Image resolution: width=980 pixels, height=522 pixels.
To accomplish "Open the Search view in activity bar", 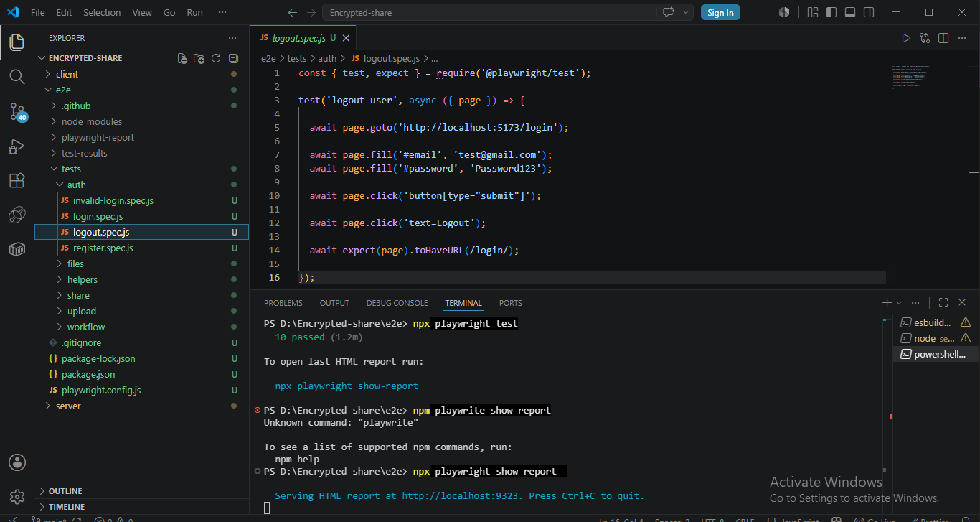I will click(x=17, y=76).
